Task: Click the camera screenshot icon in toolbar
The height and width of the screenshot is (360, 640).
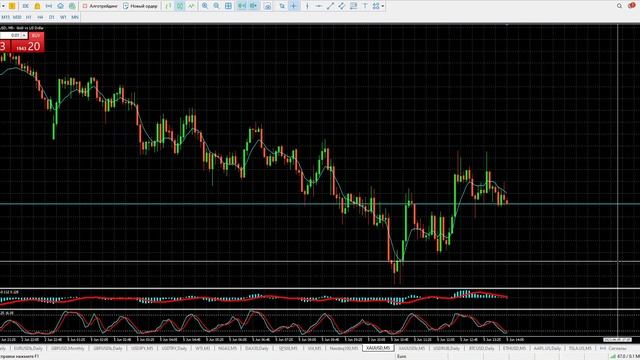Action: tap(267, 6)
